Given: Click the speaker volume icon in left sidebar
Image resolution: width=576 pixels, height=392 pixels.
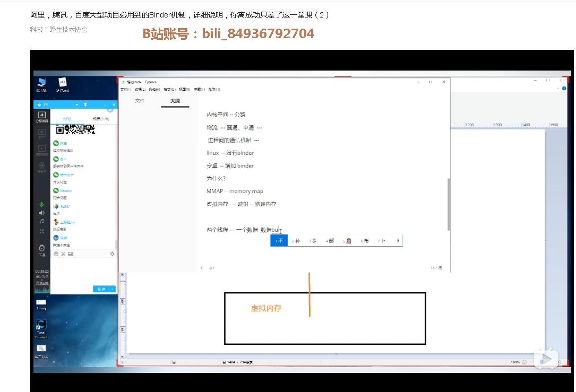Looking at the screenshot, I should point(41,213).
